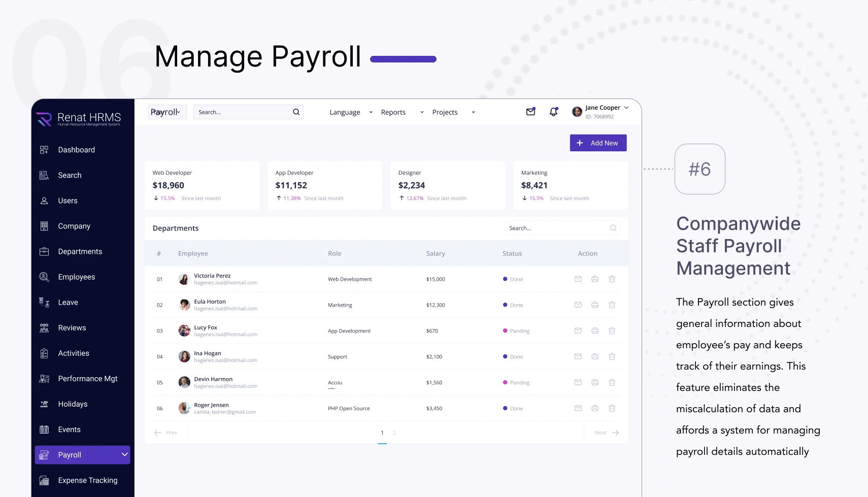
Task: Click Jane Cooper's profile avatar
Action: point(577,112)
